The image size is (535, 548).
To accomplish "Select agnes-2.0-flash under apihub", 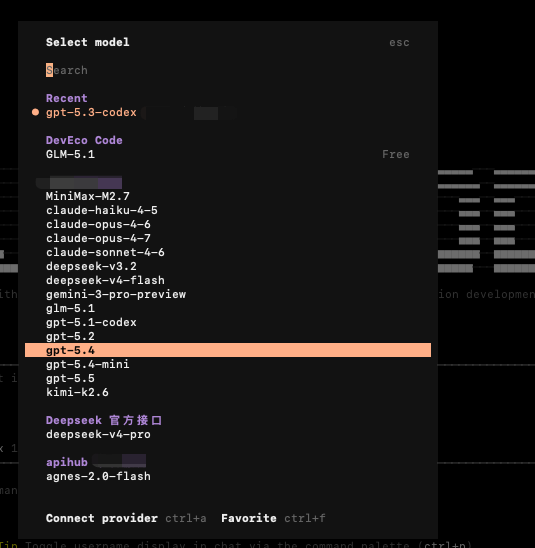I will pyautogui.click(x=98, y=476).
